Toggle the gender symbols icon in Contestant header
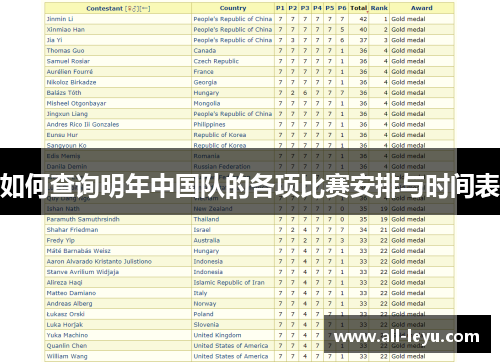The width and height of the screenshot is (500, 362). coord(132,9)
